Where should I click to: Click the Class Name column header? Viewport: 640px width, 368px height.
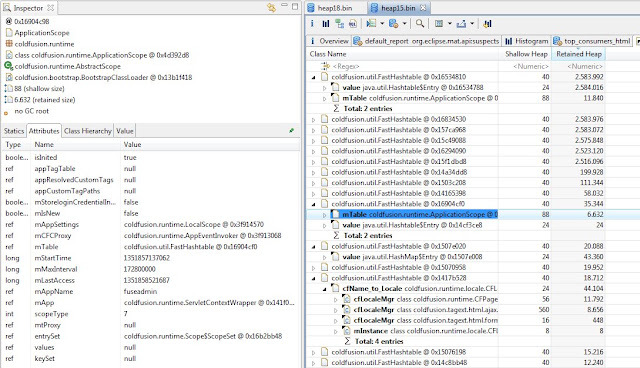click(x=403, y=54)
